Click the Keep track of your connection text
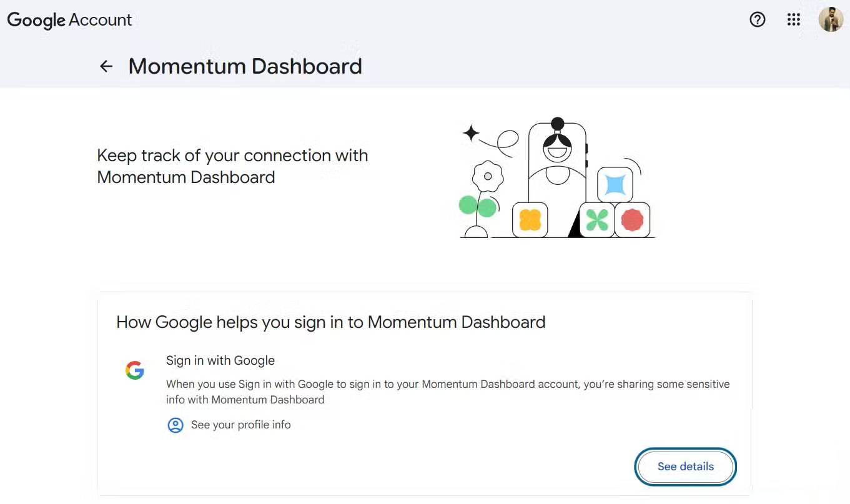This screenshot has height=504, width=850. click(232, 166)
